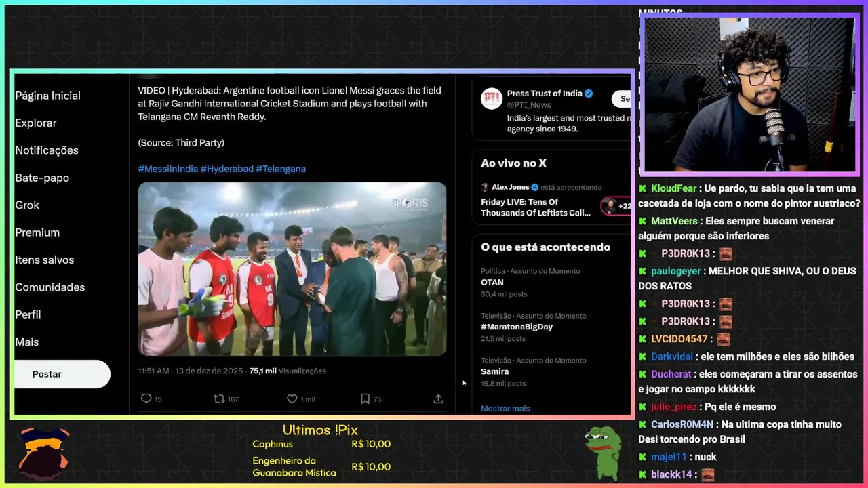Viewport: 868px width, 488px height.
Task: Expand the Mais menu item
Action: [x=27, y=342]
